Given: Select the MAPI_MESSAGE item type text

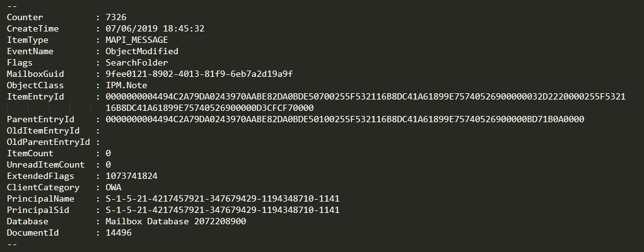Looking at the screenshot, I should pos(137,40).
